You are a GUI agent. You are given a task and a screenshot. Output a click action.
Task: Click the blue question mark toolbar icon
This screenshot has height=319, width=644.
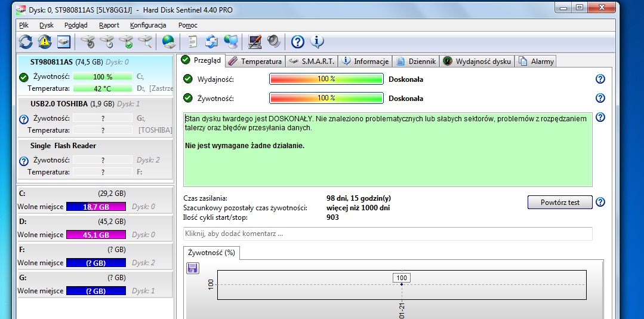coord(297,42)
